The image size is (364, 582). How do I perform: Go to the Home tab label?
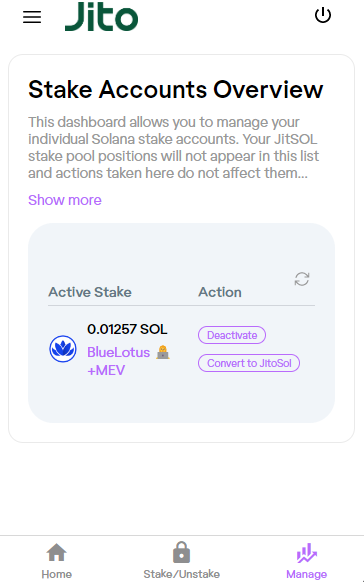click(56, 574)
